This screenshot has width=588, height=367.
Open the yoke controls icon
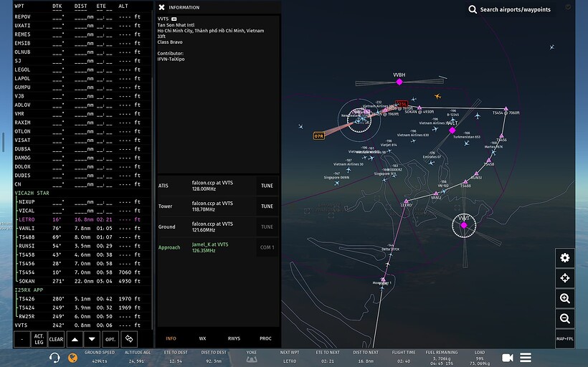tap(251, 360)
